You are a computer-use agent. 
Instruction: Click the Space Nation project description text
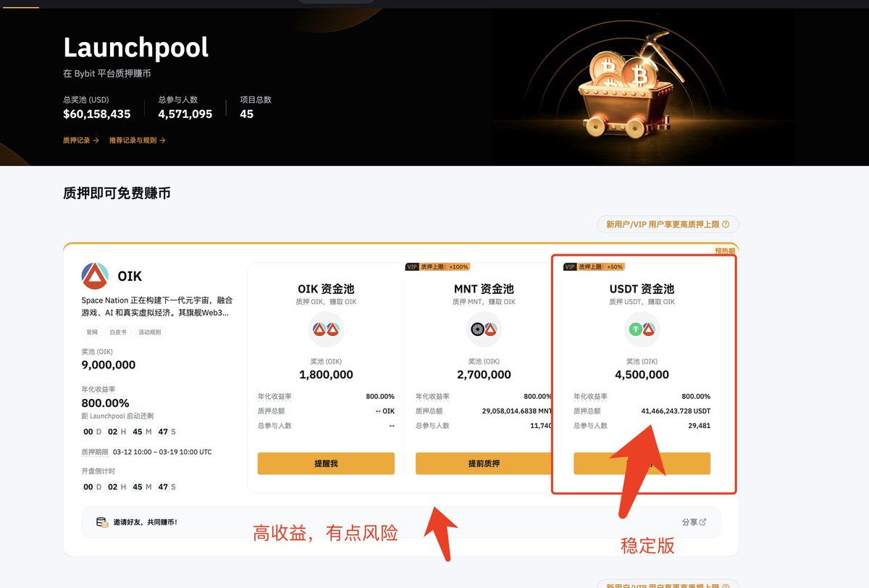coord(157,306)
